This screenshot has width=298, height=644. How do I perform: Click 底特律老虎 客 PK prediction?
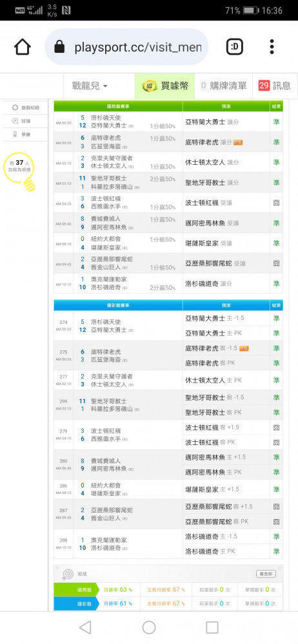(x=210, y=363)
